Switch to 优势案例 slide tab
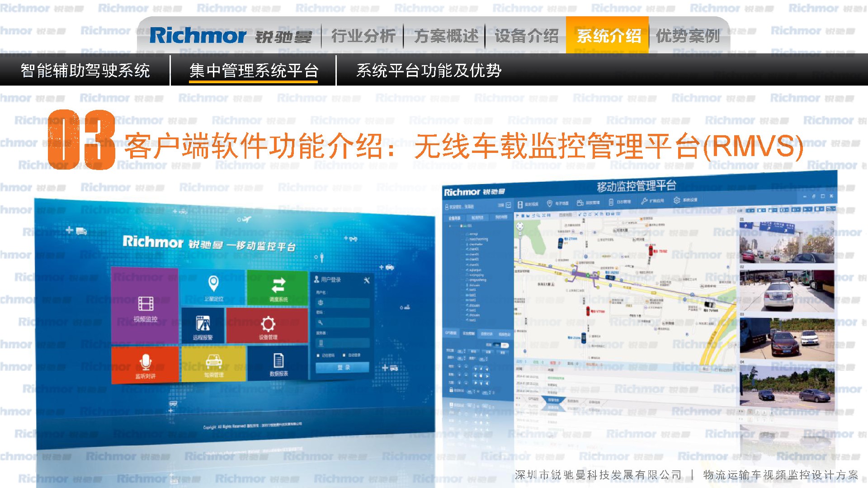 [688, 36]
